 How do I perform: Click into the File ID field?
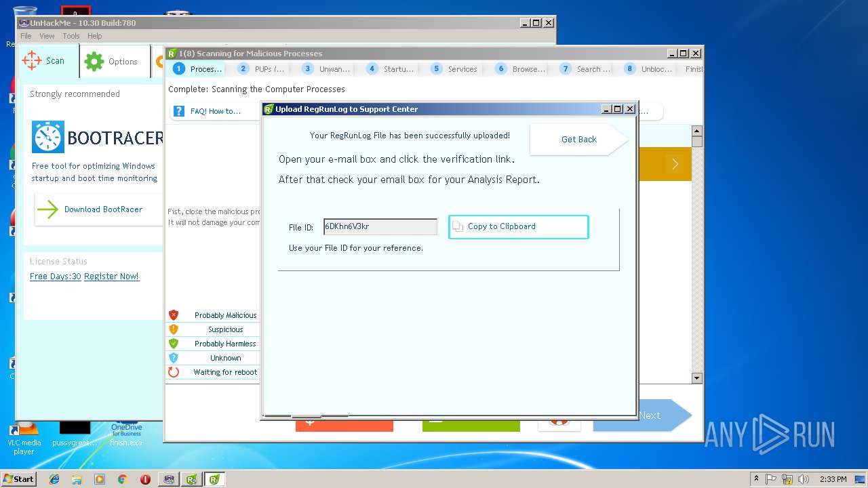coord(380,227)
